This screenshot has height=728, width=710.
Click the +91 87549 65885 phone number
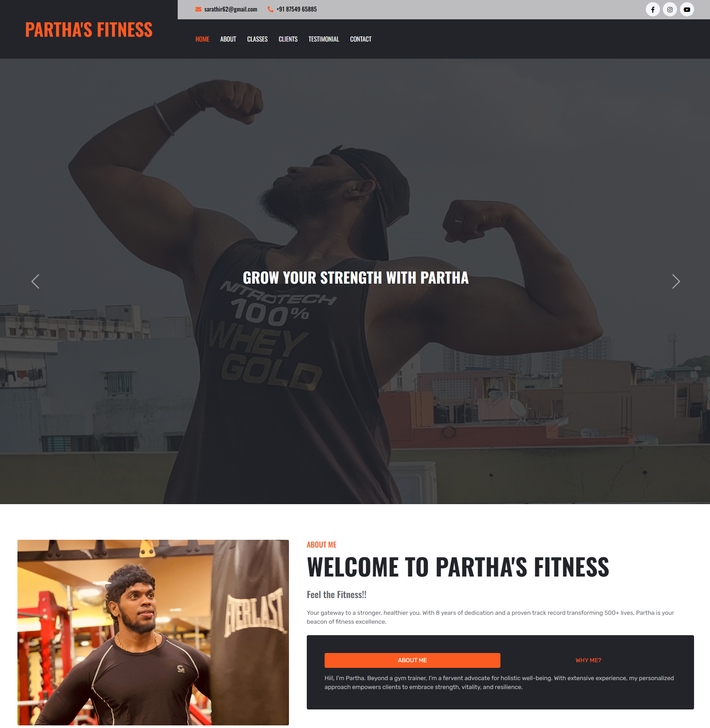(x=296, y=9)
